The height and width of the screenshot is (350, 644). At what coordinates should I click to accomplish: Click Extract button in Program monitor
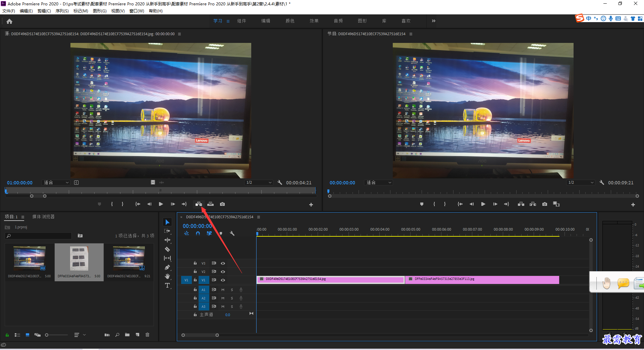(x=533, y=204)
